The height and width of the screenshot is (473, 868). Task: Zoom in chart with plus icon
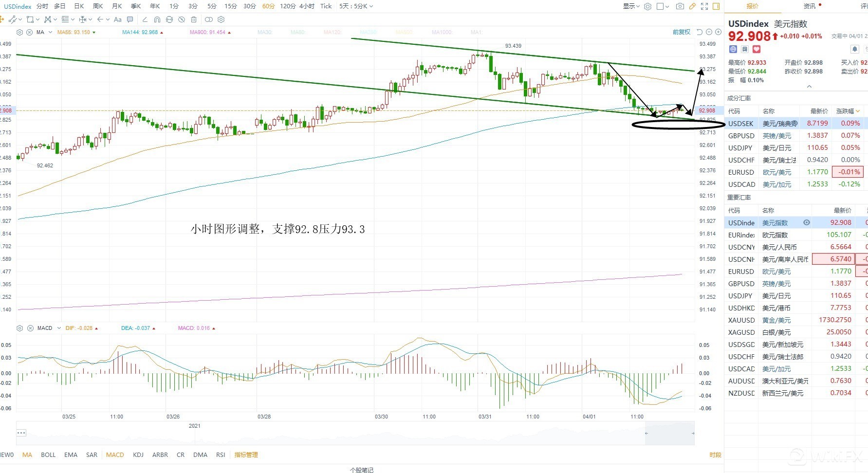718,32
